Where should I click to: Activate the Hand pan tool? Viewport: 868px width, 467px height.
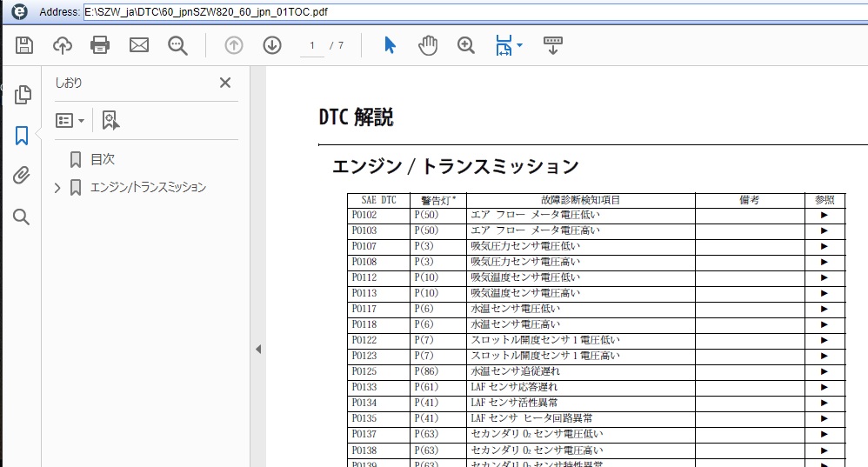428,45
